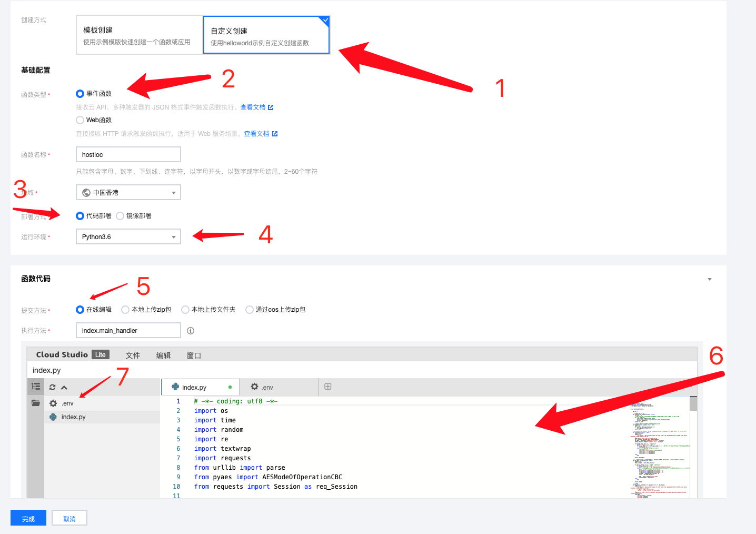The height and width of the screenshot is (534, 756).
Task: Collapse the file tree with chevron icon
Action: (64, 387)
